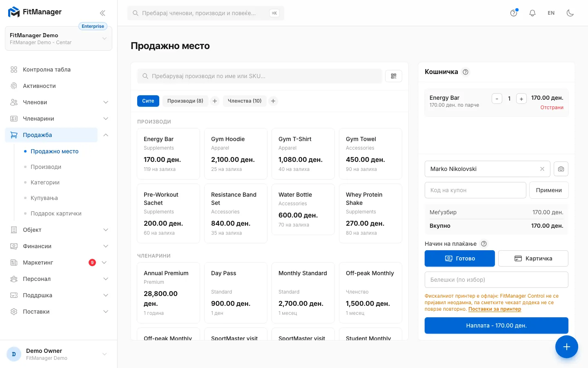Switch language to EN
This screenshot has width=588, height=368.
pos(551,13)
